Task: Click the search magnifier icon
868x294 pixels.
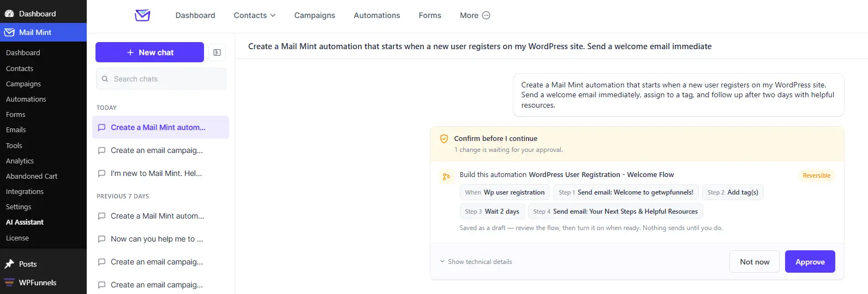Action: click(105, 79)
